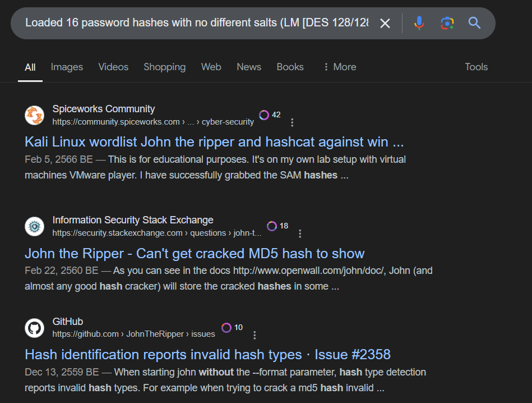The image size is (532, 403).
Task: Open three-dot menu for Spiceworks result
Action: tap(292, 122)
